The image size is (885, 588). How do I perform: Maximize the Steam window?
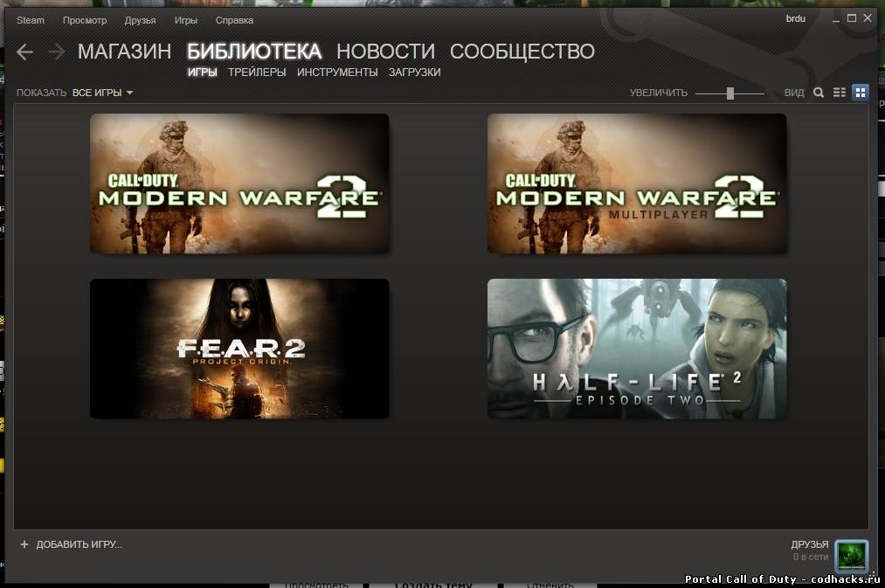point(852,18)
